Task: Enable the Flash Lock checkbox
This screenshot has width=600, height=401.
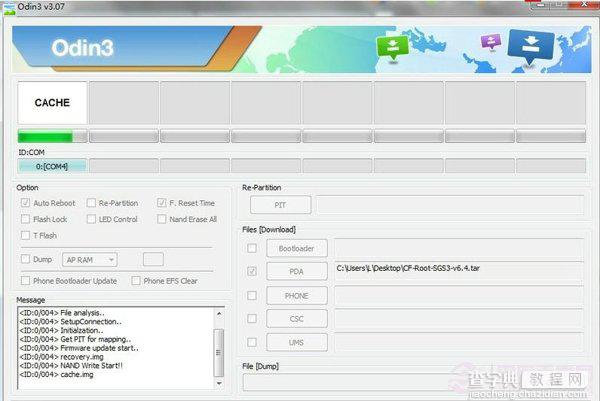Action: click(25, 219)
